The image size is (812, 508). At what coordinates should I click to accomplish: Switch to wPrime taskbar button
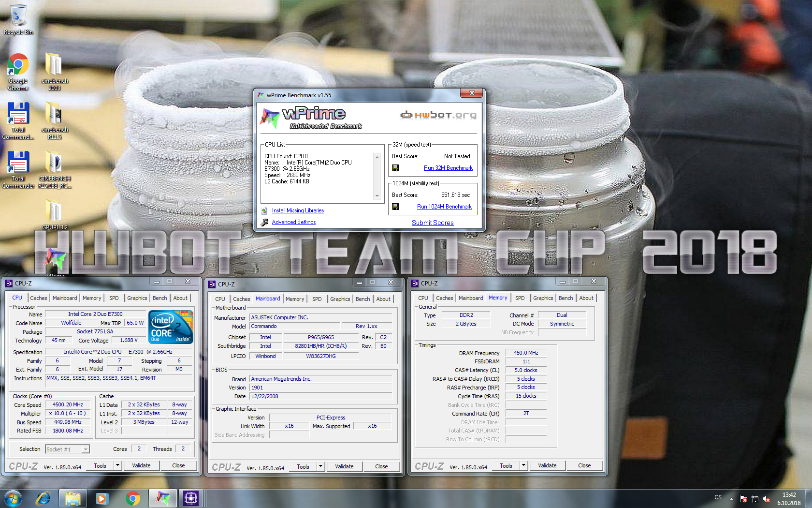pos(162,498)
